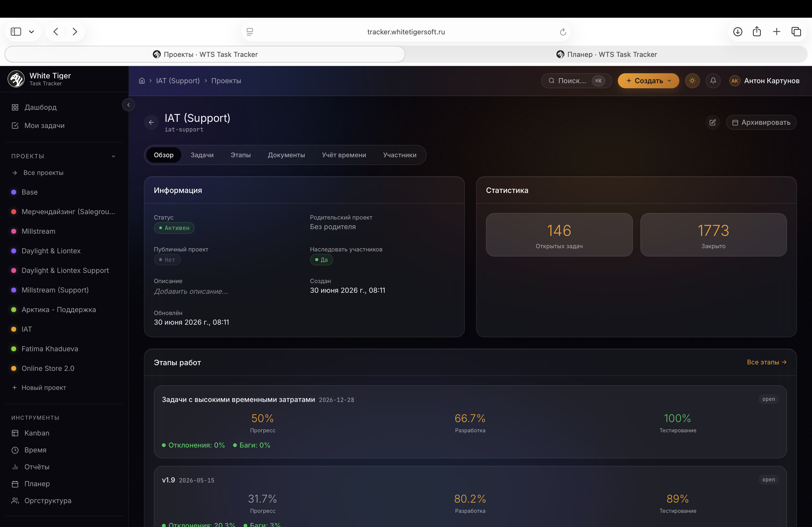Switch to the Учёт времени tab

(344, 155)
